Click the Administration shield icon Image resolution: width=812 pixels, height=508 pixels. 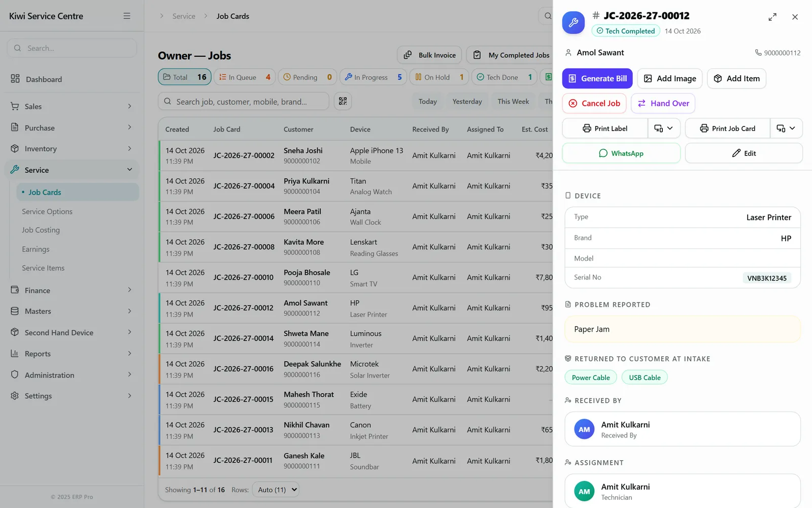(15, 374)
